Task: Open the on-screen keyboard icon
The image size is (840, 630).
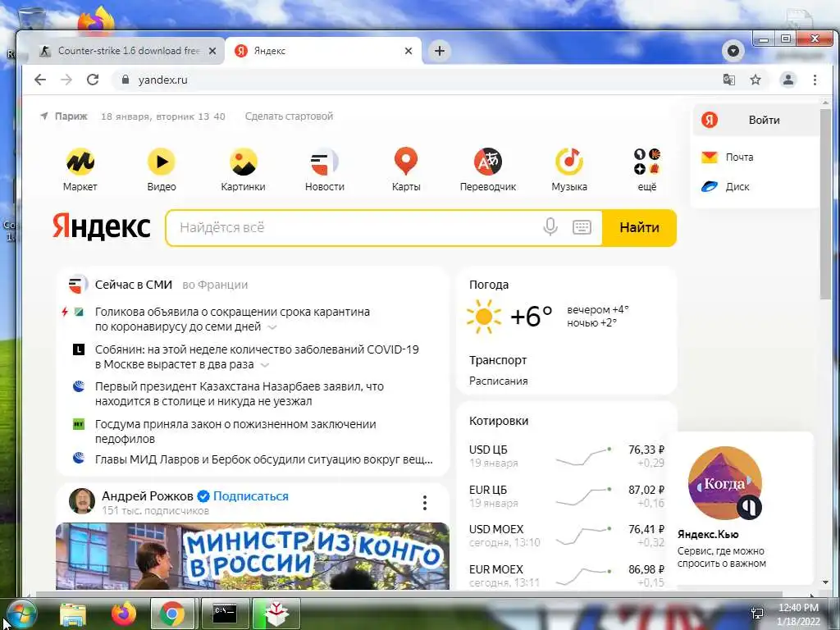Action: click(x=582, y=227)
